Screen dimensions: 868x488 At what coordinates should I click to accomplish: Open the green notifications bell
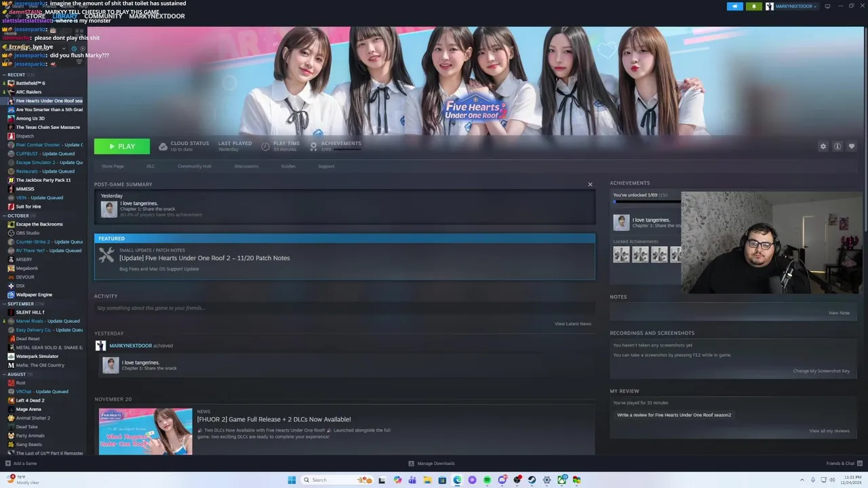point(754,6)
